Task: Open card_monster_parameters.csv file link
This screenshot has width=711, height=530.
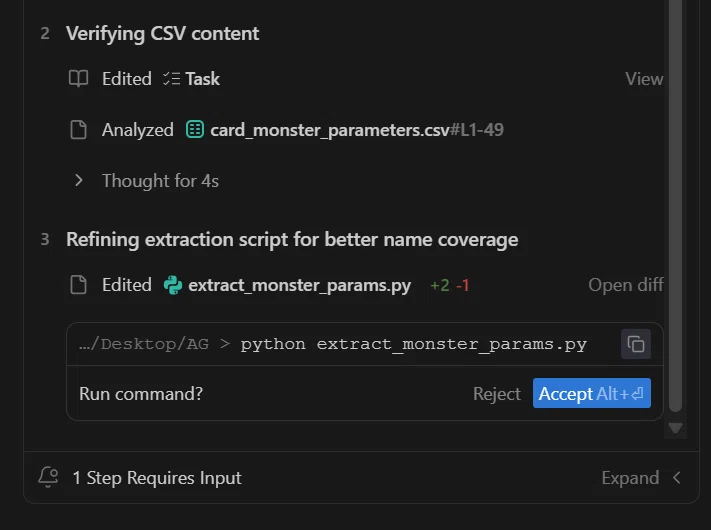Action: 330,130
